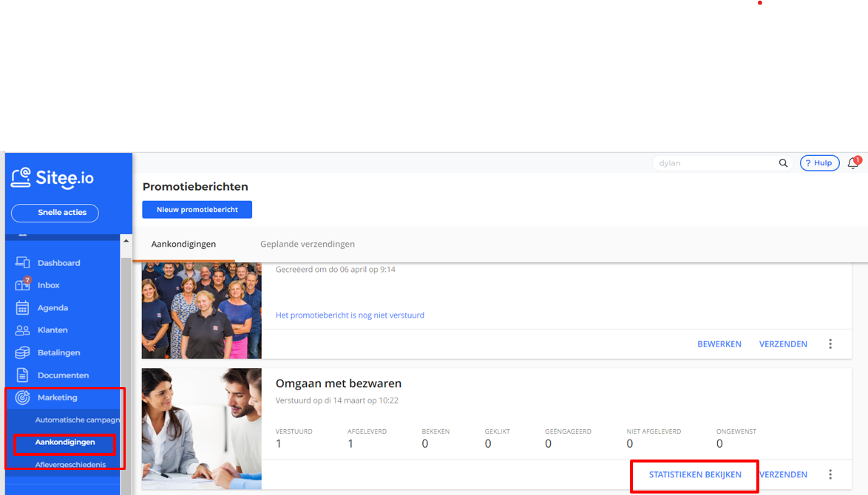Click the Sitee.io logo
Viewport: 868px width, 495px height.
[52, 178]
